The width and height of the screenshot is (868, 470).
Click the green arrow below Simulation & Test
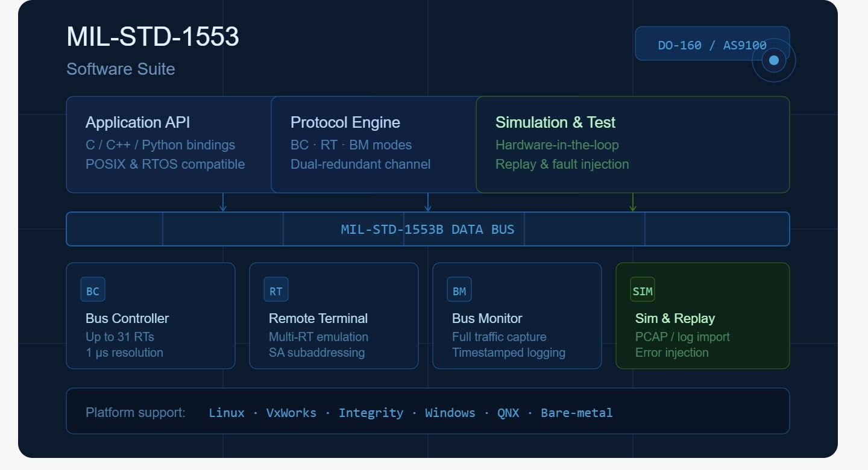[x=633, y=203]
